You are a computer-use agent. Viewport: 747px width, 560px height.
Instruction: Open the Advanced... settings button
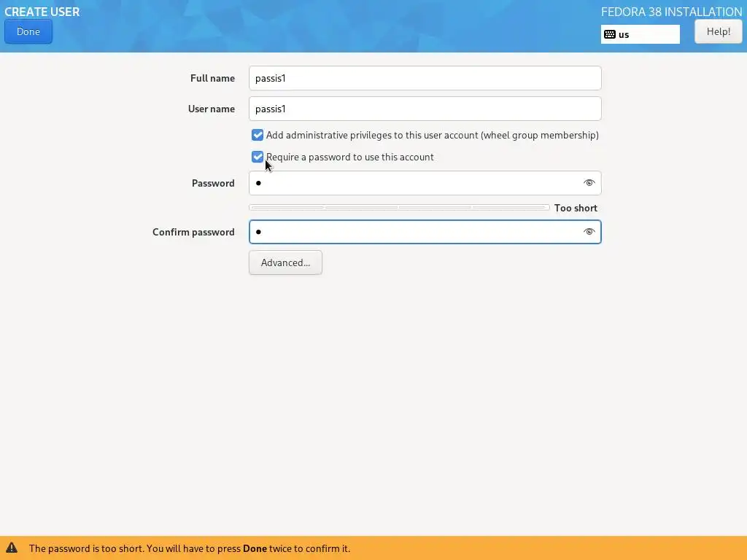[x=285, y=262]
